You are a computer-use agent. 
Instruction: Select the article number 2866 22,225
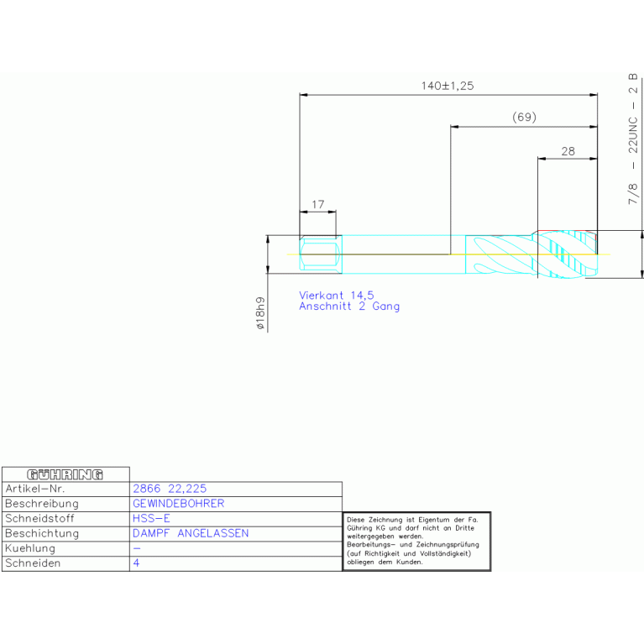tap(170, 489)
